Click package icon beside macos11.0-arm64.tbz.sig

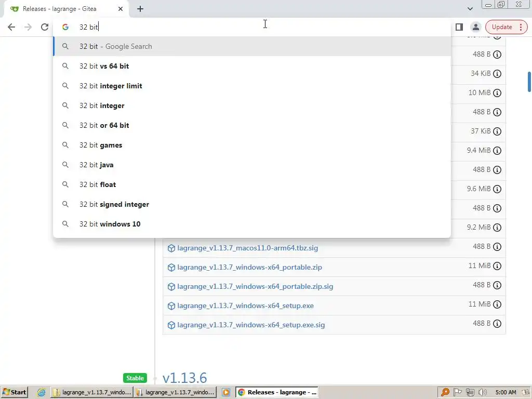tap(171, 248)
